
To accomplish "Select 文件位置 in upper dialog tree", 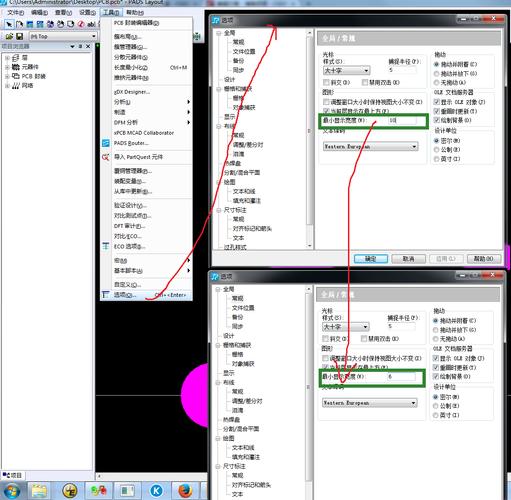I will tap(244, 52).
